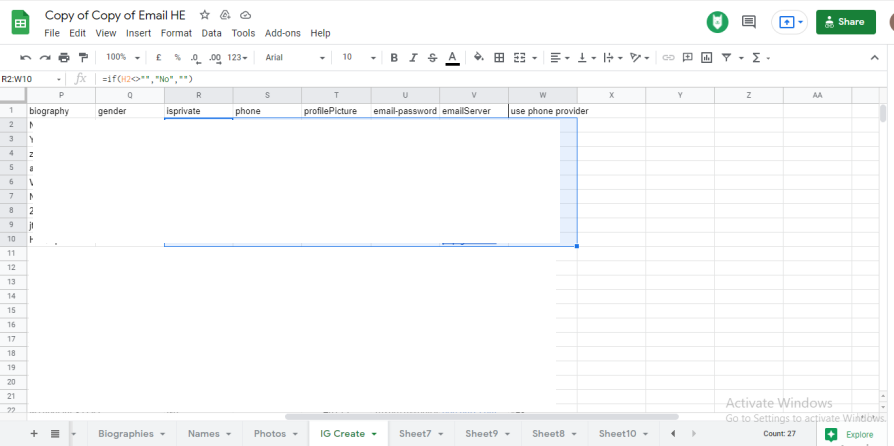The width and height of the screenshot is (894, 446).
Task: Open the File menu
Action: pos(52,33)
